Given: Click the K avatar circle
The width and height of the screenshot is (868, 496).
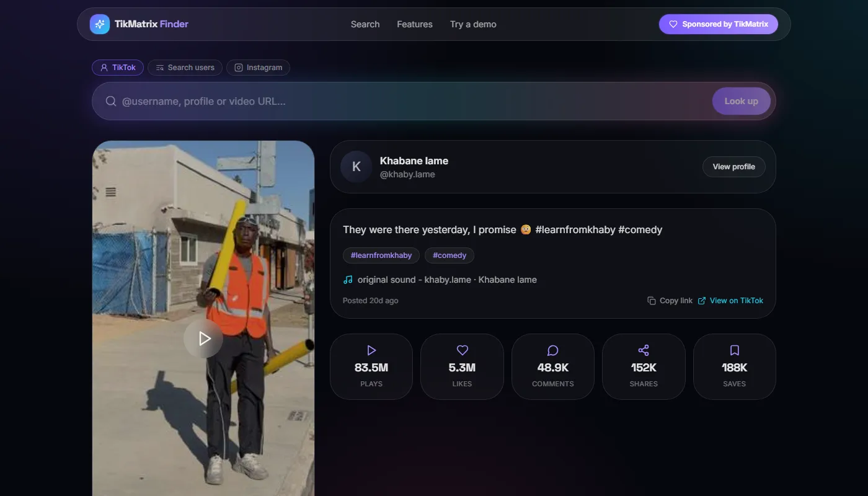Looking at the screenshot, I should point(356,167).
